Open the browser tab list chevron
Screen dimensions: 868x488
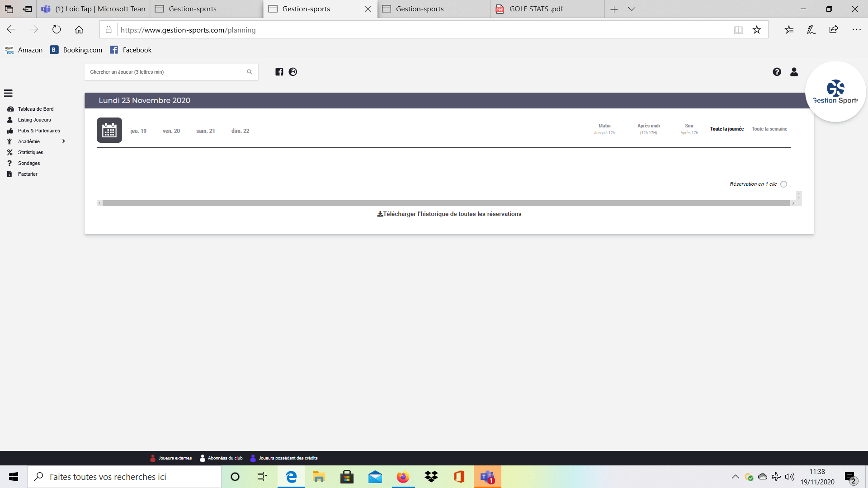tap(632, 9)
